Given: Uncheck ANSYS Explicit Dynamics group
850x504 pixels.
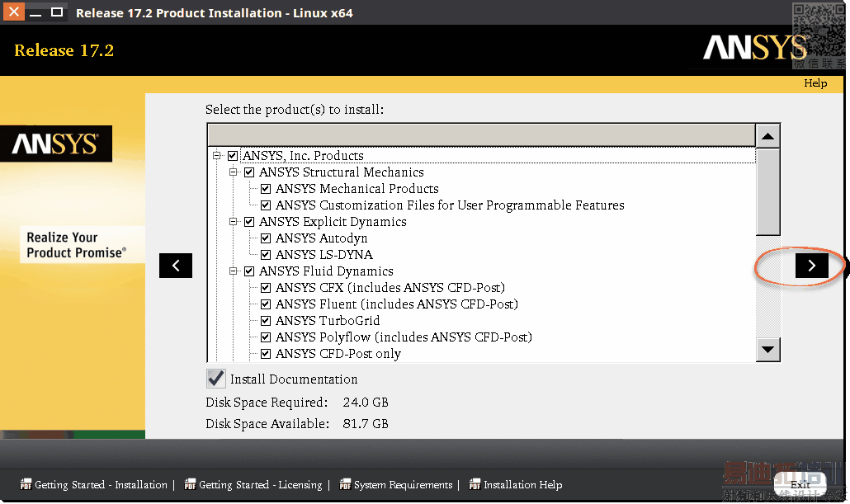Looking at the screenshot, I should (x=249, y=222).
